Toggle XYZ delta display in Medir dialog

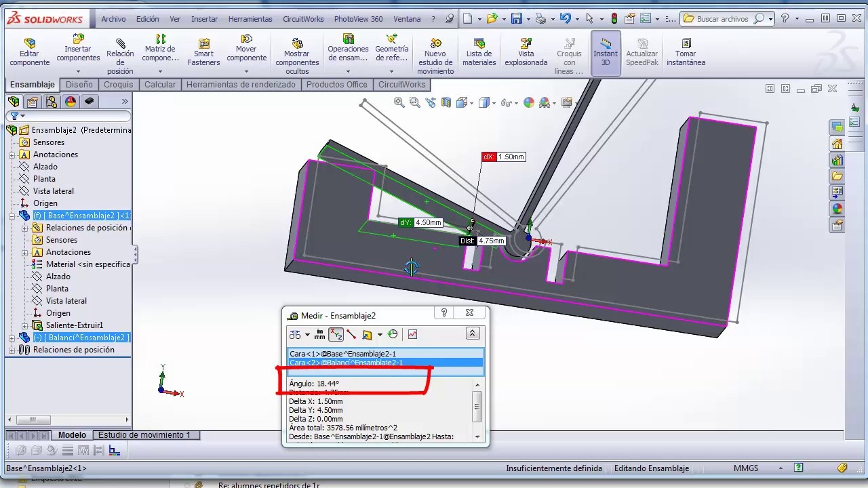[336, 334]
